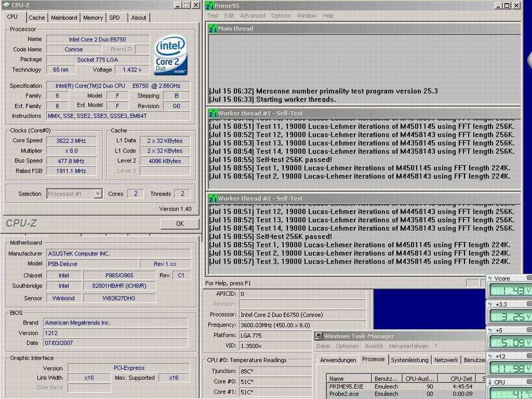The height and width of the screenshot is (399, 532).
Task: Click the Worker thread #2 window icon
Action: (213, 198)
